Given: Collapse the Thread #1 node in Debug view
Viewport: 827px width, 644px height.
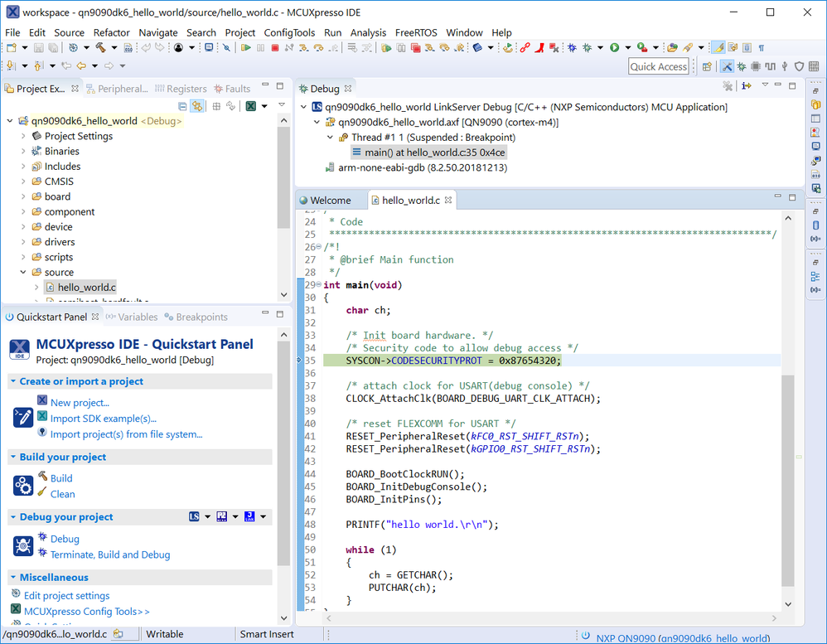Looking at the screenshot, I should click(x=330, y=138).
